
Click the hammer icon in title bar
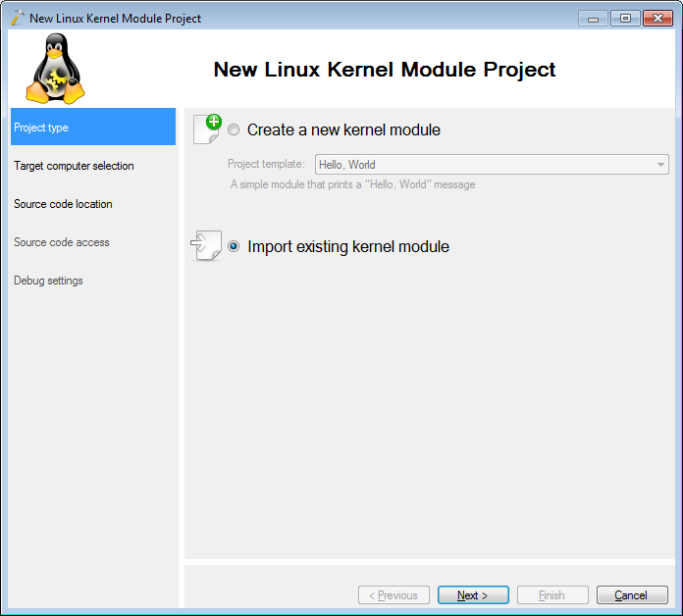tap(18, 18)
